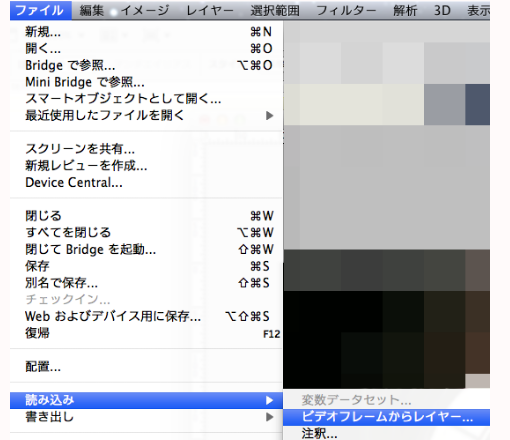Choose 別名で保存...

click(x=146, y=283)
